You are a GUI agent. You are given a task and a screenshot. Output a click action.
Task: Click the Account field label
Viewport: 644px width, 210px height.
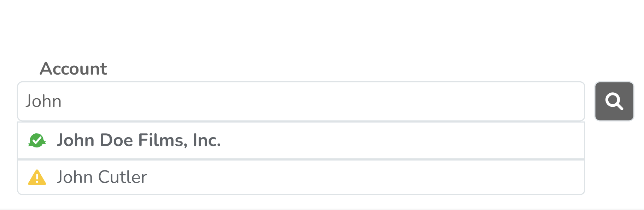pos(73,69)
